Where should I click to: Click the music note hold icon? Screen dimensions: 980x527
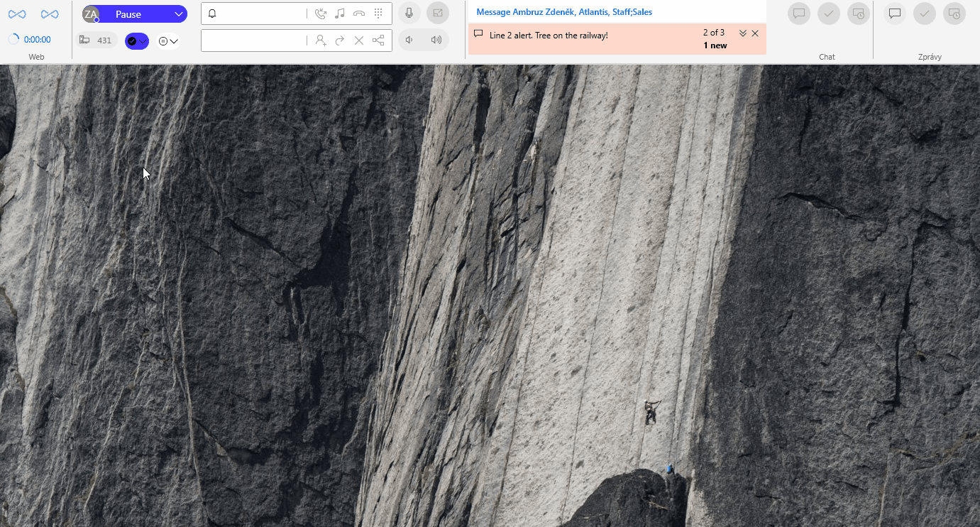(x=340, y=13)
